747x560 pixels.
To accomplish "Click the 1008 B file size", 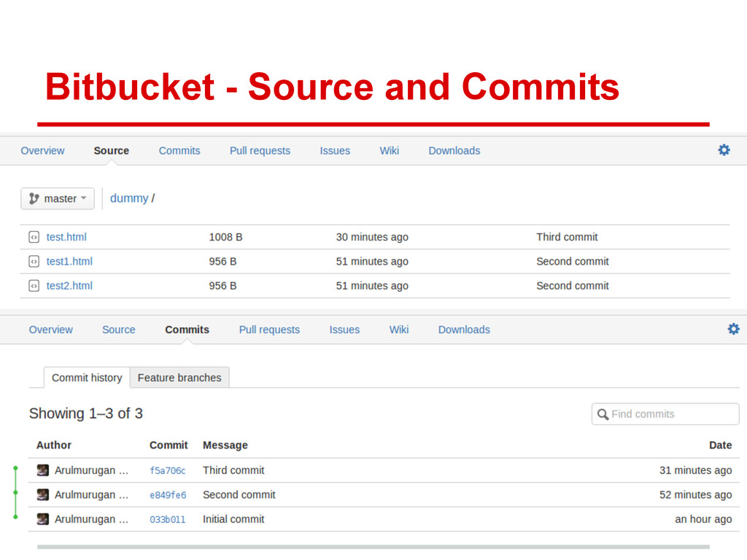I will (x=226, y=237).
